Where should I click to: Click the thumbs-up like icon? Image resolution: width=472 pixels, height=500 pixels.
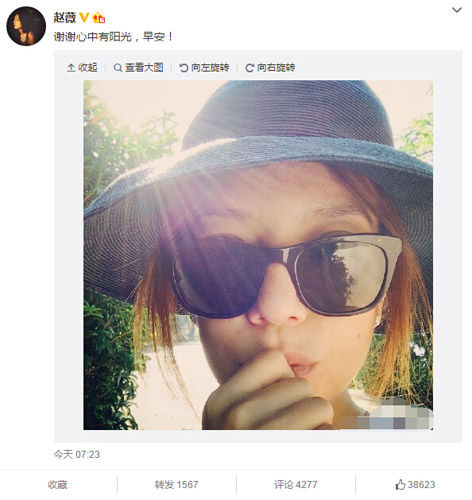[400, 485]
